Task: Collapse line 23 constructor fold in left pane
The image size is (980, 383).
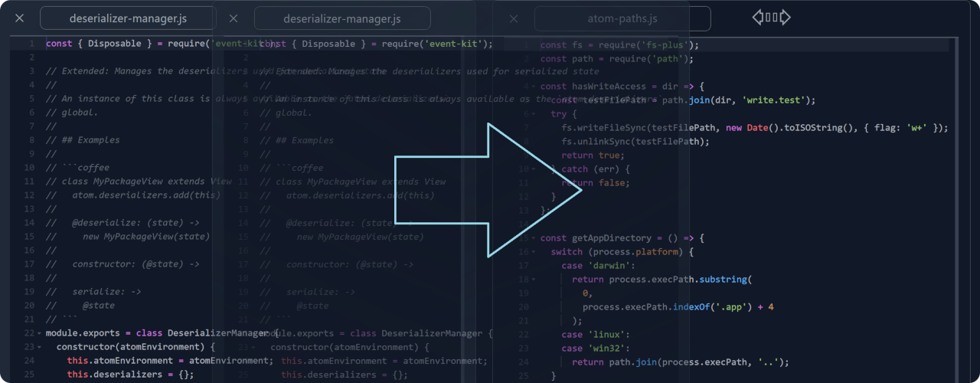Action: coord(39,347)
